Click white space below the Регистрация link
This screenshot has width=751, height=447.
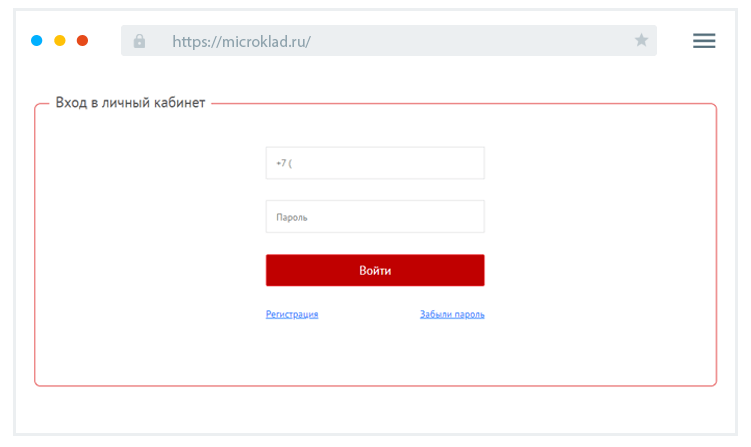tap(292, 350)
